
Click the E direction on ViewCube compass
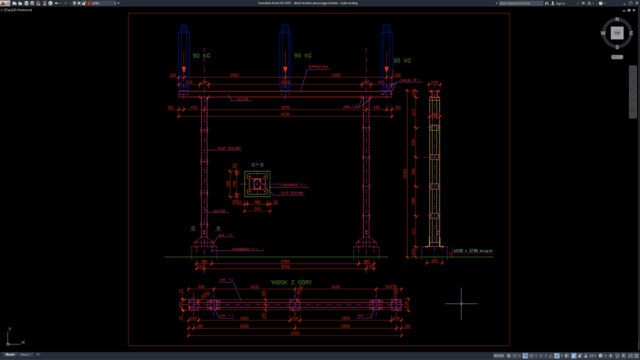click(631, 33)
